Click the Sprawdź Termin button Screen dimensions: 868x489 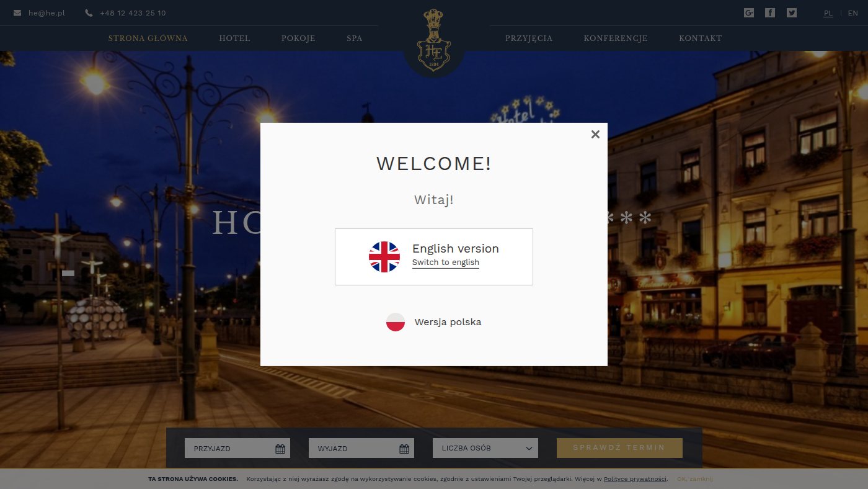619,448
